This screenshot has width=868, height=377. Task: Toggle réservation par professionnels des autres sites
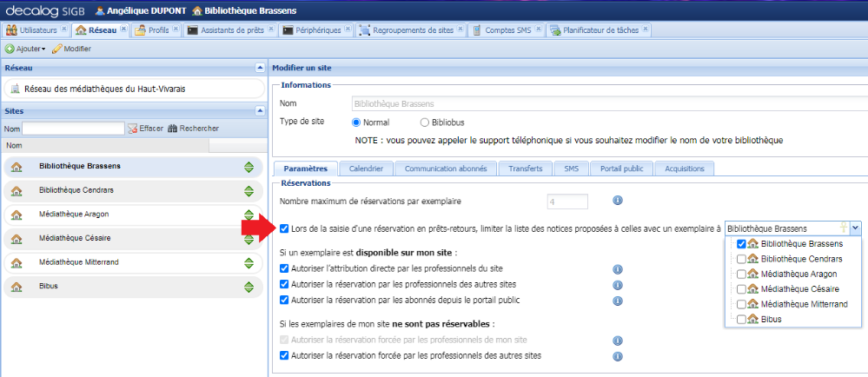pos(284,285)
